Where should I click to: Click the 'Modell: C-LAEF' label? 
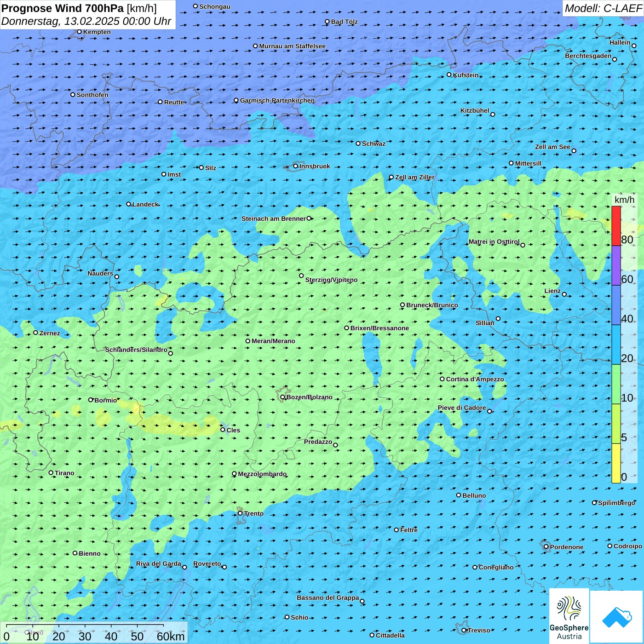click(603, 8)
